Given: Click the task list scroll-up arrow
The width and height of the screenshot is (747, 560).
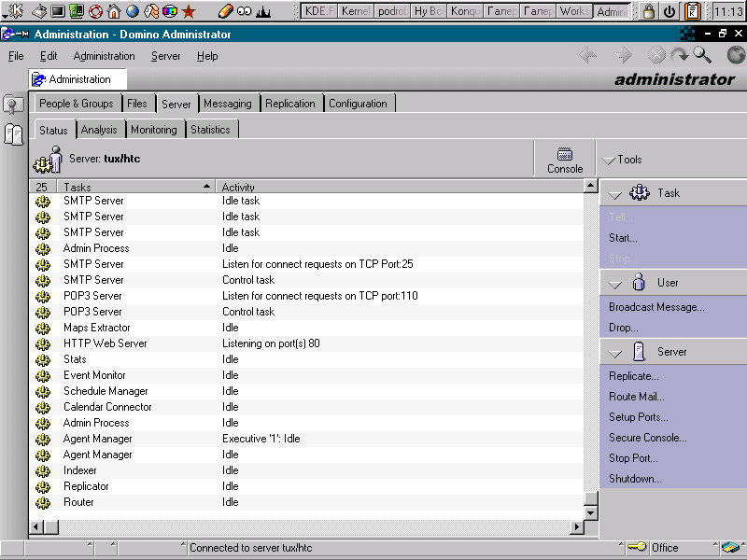Looking at the screenshot, I should click(x=591, y=185).
